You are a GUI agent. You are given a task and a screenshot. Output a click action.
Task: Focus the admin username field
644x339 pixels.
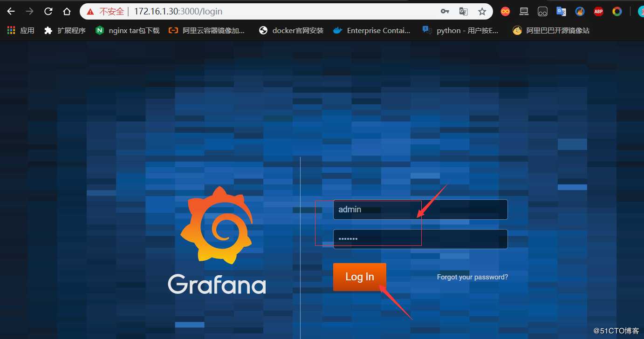click(420, 210)
